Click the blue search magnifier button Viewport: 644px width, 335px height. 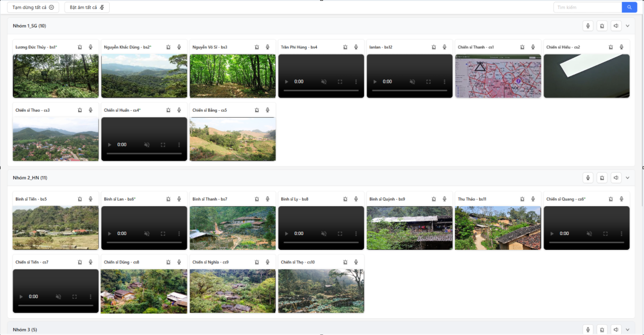pyautogui.click(x=629, y=7)
